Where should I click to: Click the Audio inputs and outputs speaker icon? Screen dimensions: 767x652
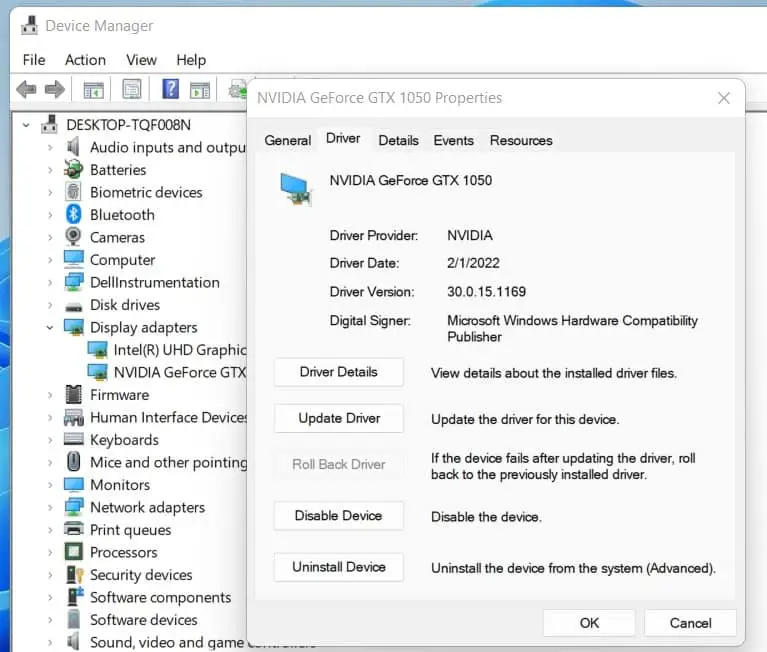[x=73, y=147]
